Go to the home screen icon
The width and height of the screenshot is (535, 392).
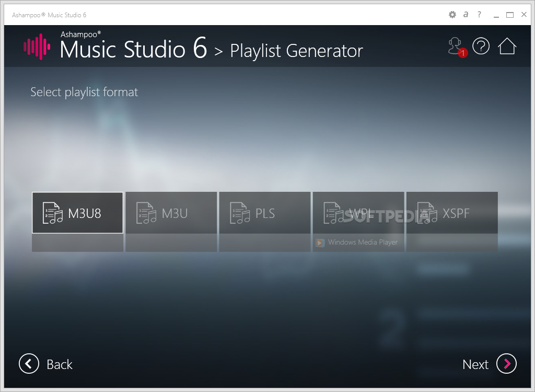(507, 46)
